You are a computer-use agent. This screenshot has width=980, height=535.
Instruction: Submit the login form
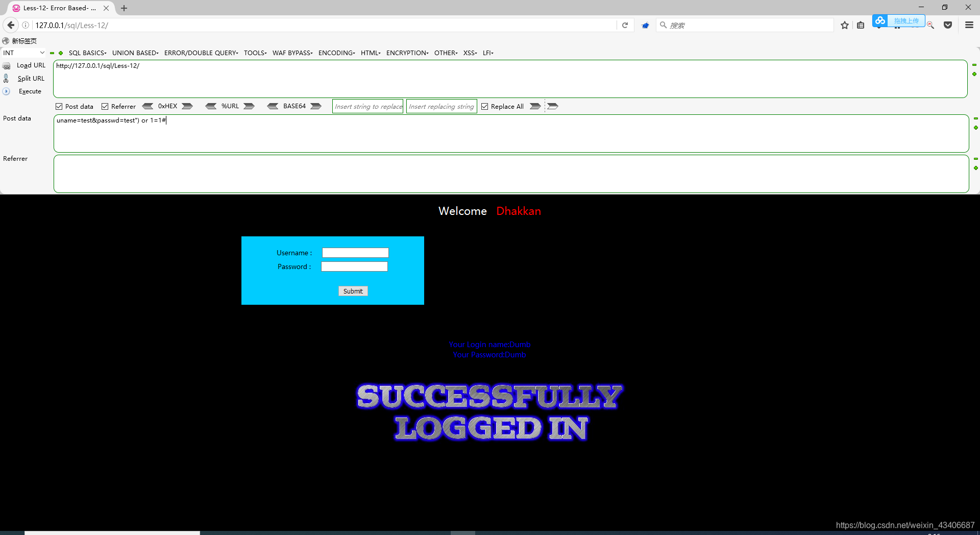[353, 291]
